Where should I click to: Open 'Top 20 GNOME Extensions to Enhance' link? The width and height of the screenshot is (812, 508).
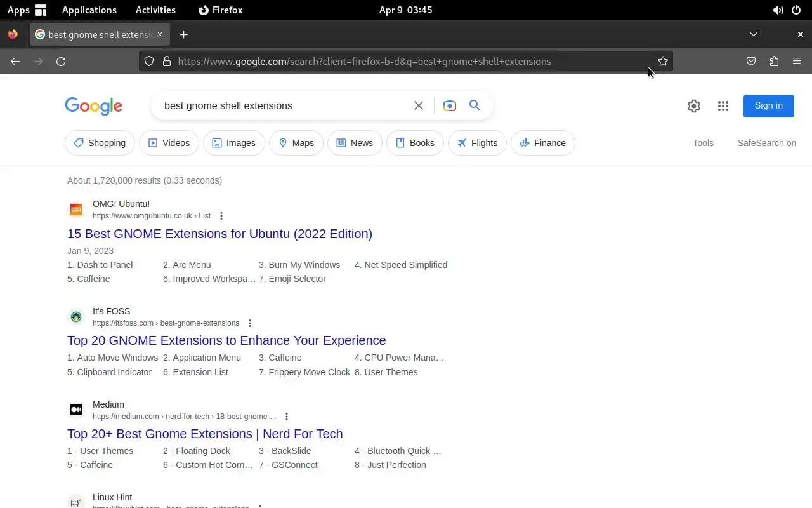(x=226, y=340)
